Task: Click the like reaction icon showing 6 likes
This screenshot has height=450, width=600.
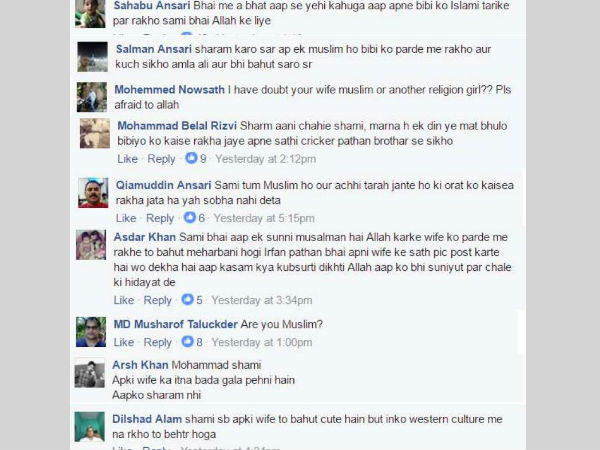Action: pyautogui.click(x=189, y=217)
